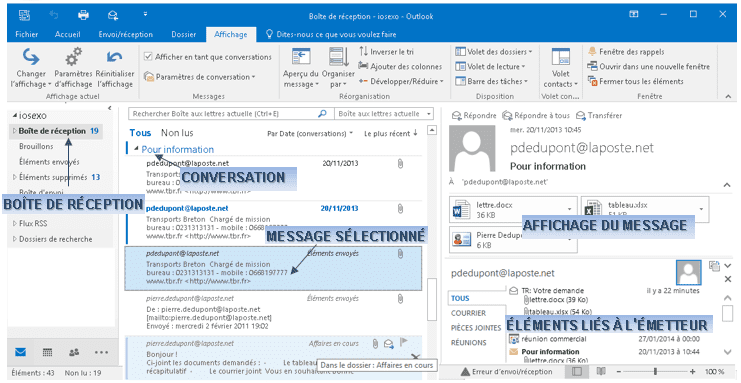Select the Non lus filter
Screen dimensions: 741x383
(x=177, y=133)
